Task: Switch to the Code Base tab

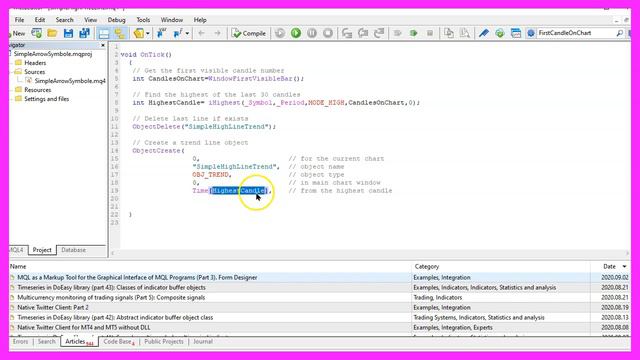Action: pyautogui.click(x=118, y=341)
